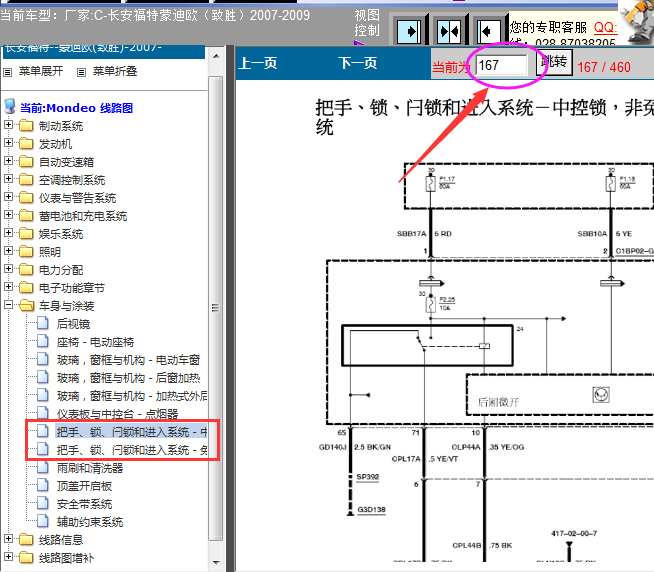
Task: Click the tree panel scrollbar up arrow
Action: click(x=216, y=56)
